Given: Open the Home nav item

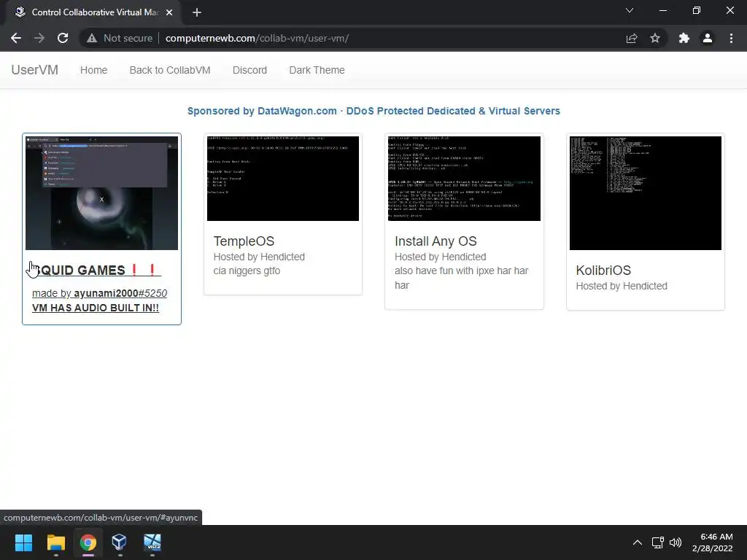Looking at the screenshot, I should (x=94, y=70).
